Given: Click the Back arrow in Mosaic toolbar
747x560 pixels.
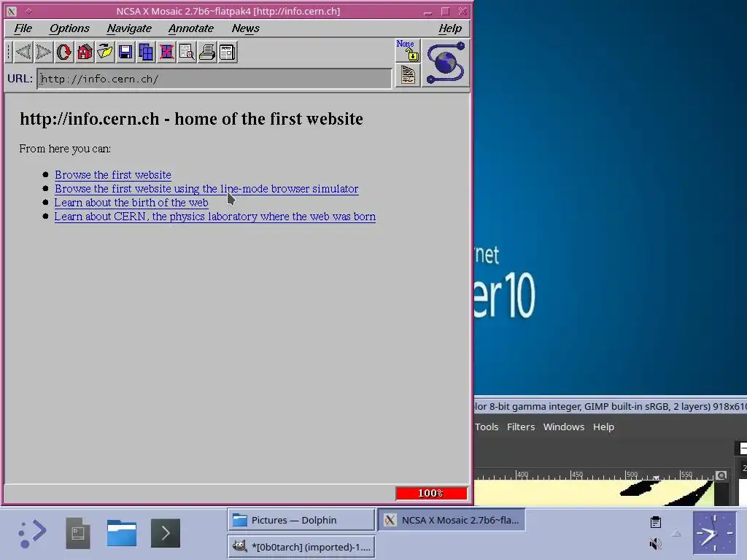Looking at the screenshot, I should tap(23, 52).
